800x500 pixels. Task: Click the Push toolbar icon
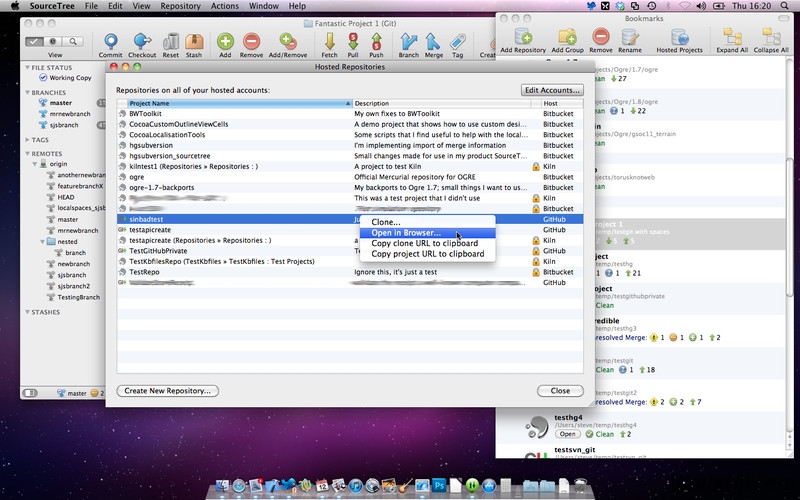pos(376,43)
